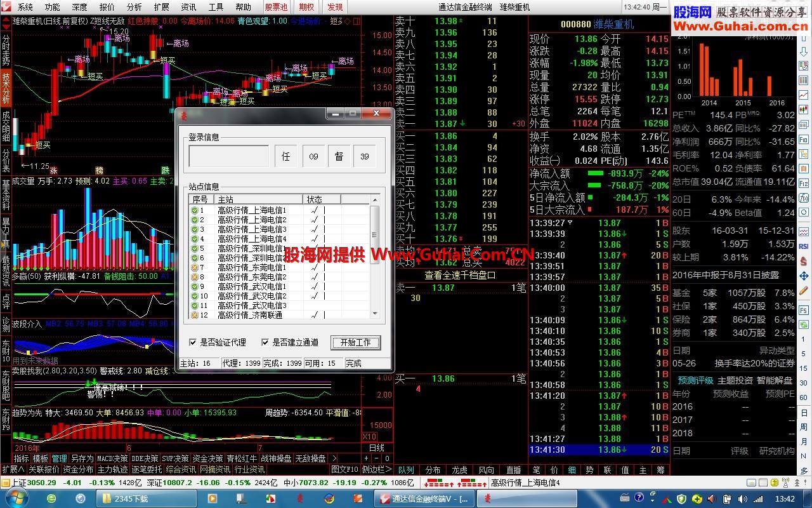
Task: Open the 综合资讯 tab
Action: click(x=181, y=470)
